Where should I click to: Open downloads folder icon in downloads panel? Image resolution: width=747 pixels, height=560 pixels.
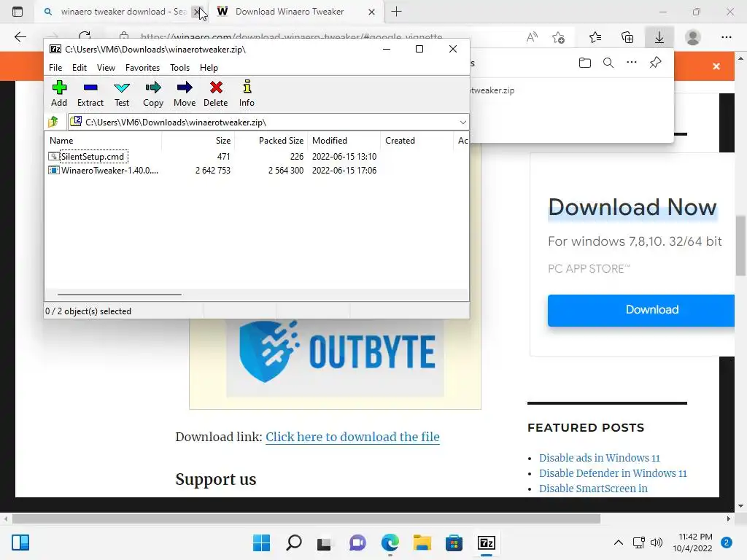(585, 63)
